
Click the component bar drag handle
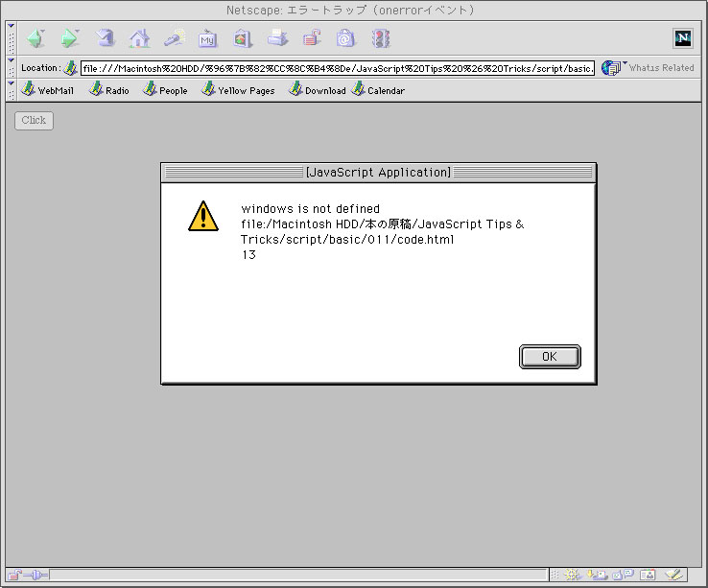point(555,575)
